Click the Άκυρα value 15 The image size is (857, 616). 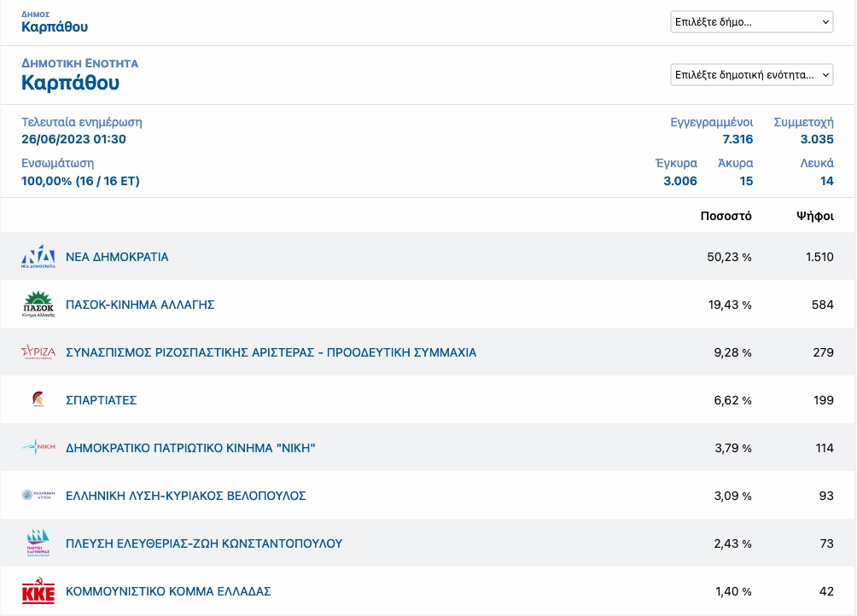tap(747, 181)
